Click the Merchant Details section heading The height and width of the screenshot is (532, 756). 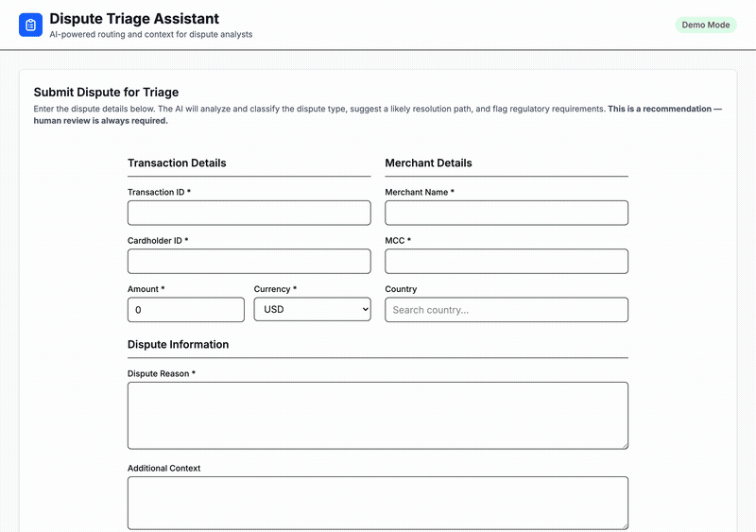click(428, 163)
